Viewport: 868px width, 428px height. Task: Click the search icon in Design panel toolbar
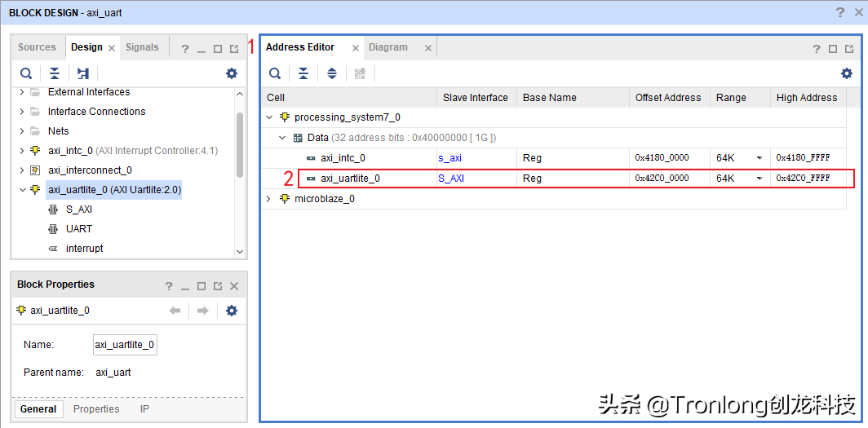click(26, 73)
